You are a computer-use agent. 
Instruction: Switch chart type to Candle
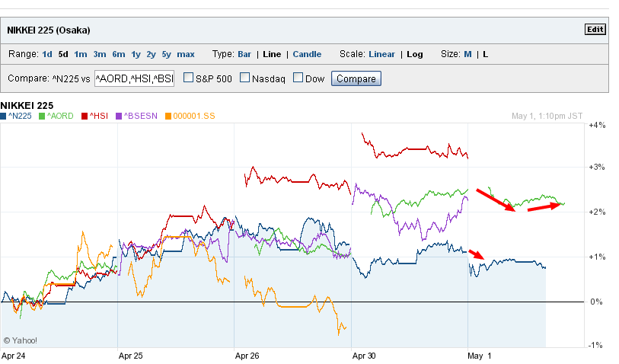click(x=307, y=54)
